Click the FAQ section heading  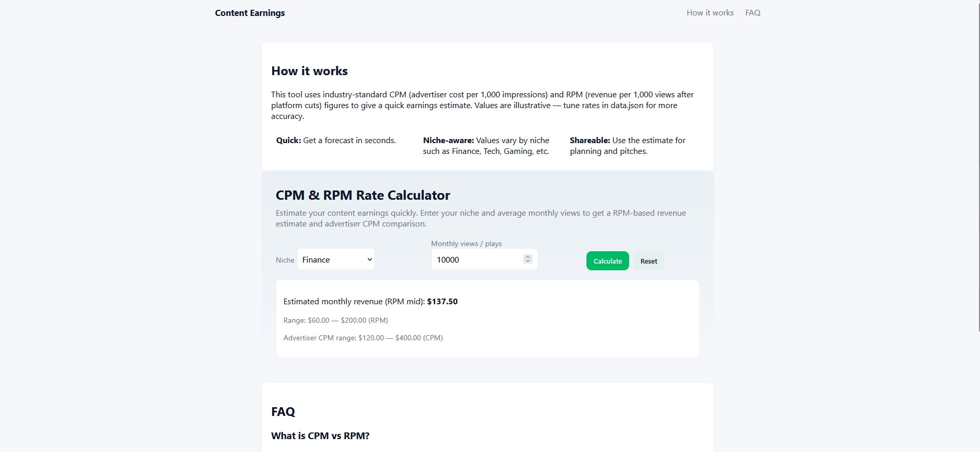283,412
